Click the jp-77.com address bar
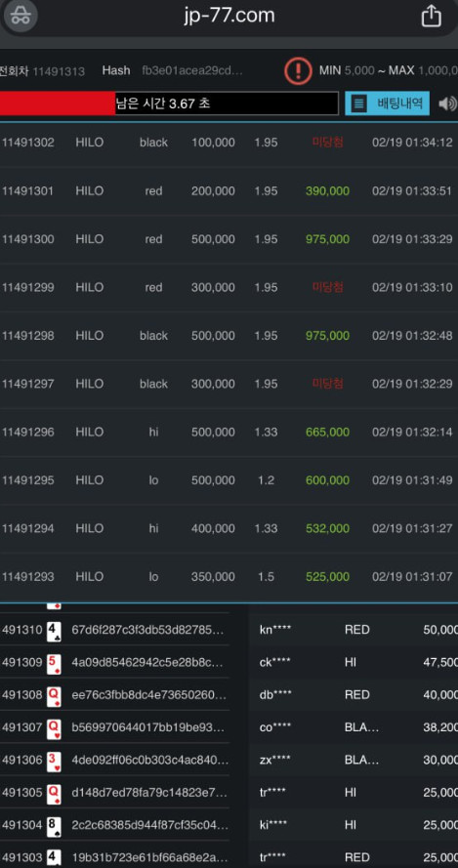This screenshot has height=868, width=458. [x=229, y=16]
